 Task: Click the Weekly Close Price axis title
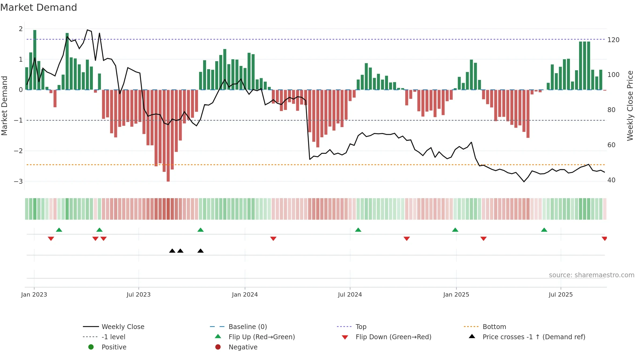630,106
